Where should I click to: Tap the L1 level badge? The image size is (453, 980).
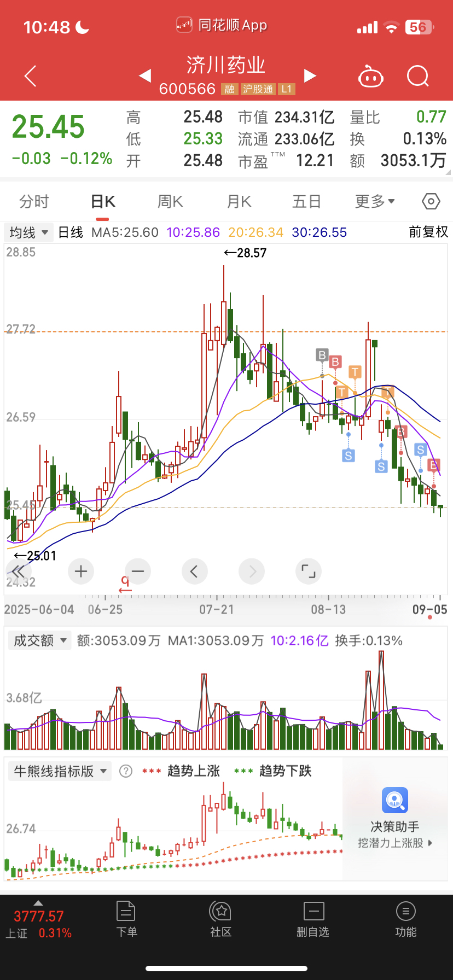tap(287, 89)
